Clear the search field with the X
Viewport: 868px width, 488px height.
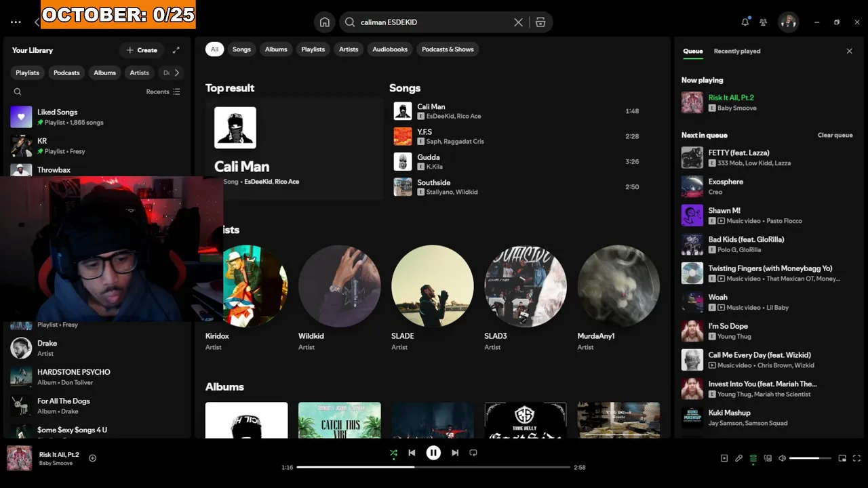518,22
